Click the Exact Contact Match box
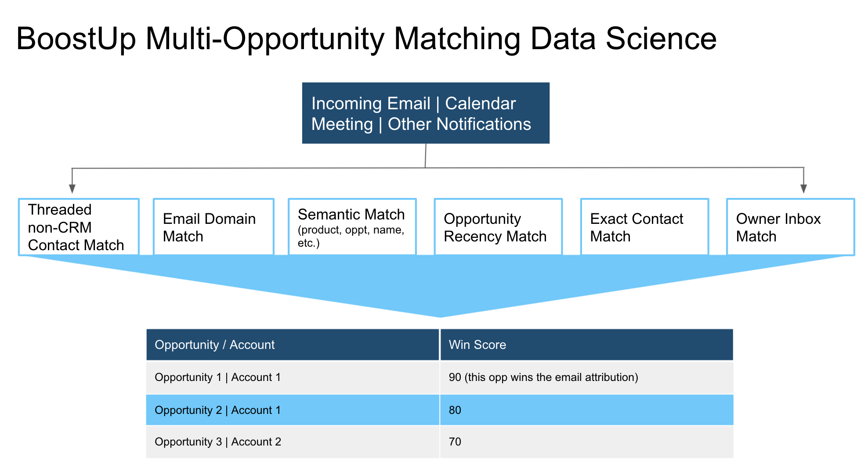 [x=644, y=227]
